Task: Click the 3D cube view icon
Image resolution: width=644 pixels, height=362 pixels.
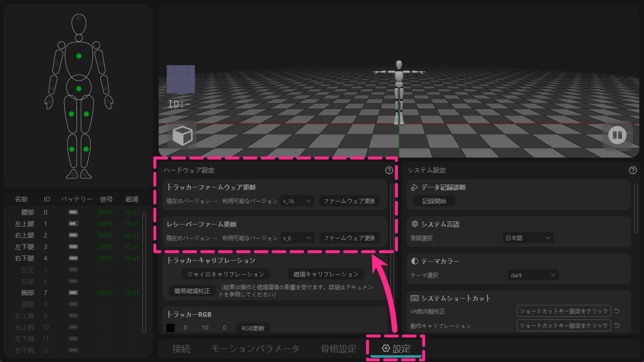Action: 182,136
